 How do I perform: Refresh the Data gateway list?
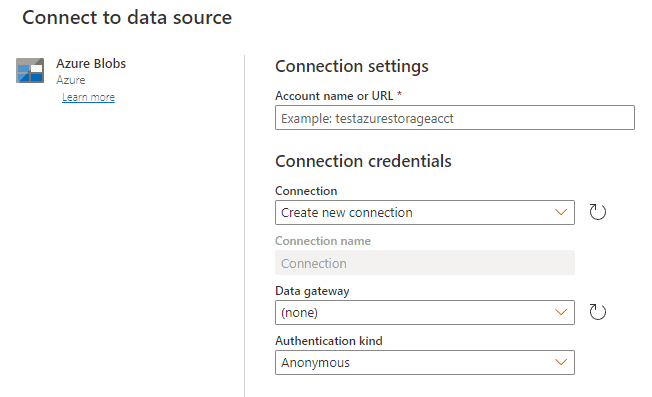tap(598, 312)
